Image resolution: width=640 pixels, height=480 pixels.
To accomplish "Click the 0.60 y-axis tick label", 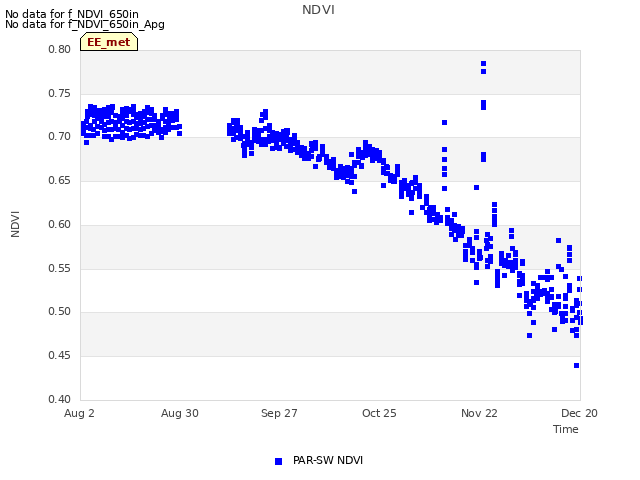I will (60, 224).
